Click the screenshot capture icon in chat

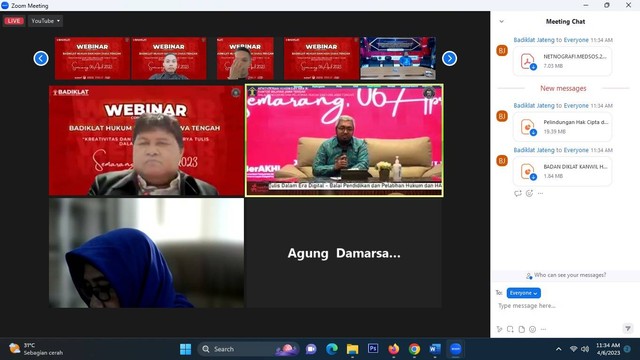[x=510, y=329]
